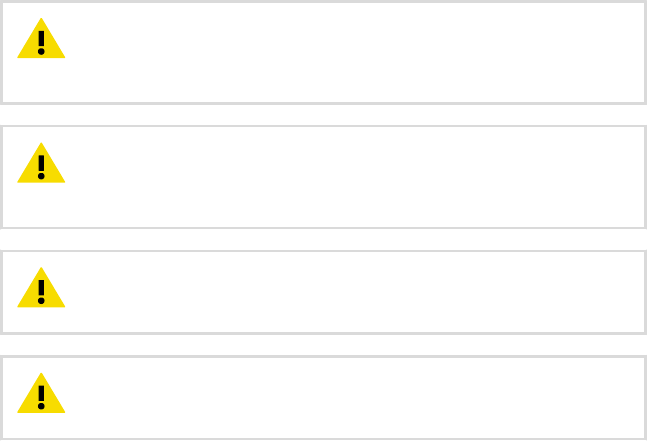
Task: Click the gray bottom border of the top panel
Action: click(324, 103)
